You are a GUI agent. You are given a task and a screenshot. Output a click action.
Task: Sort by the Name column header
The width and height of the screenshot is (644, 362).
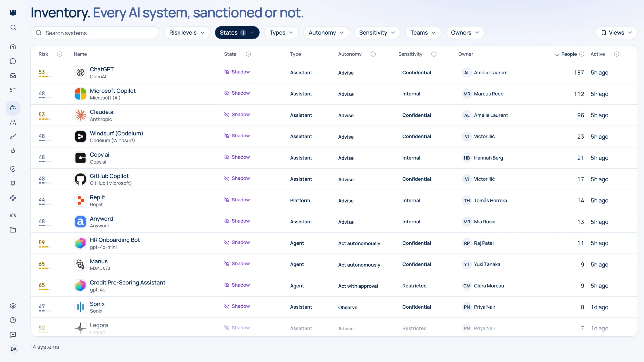coord(80,54)
